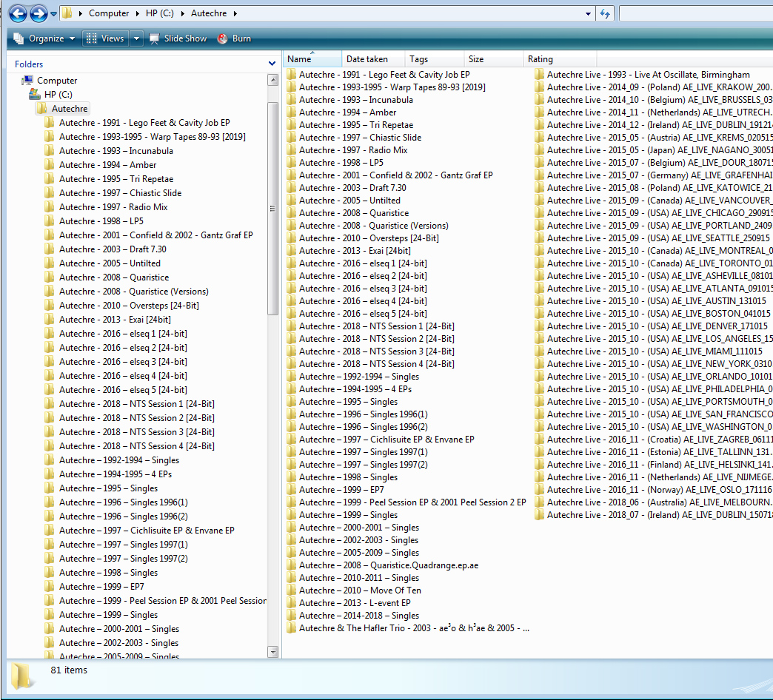Select NTS Session 4 [24-Bit] folder icon in file list
The image size is (773, 700).
pos(291,363)
